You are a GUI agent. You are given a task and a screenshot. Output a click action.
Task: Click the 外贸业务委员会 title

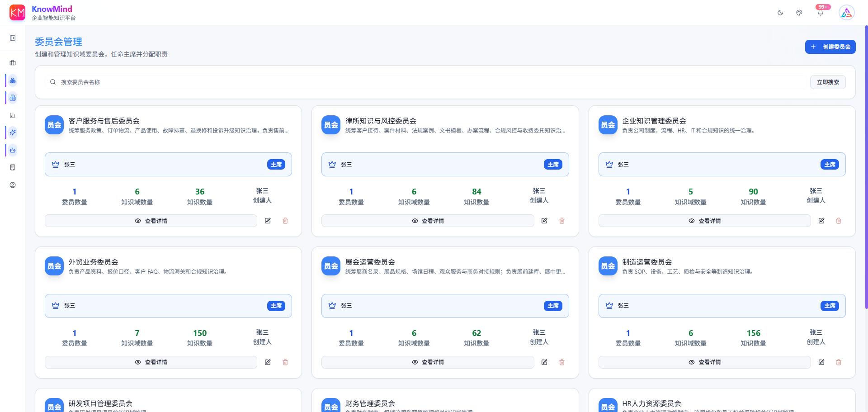(93, 262)
